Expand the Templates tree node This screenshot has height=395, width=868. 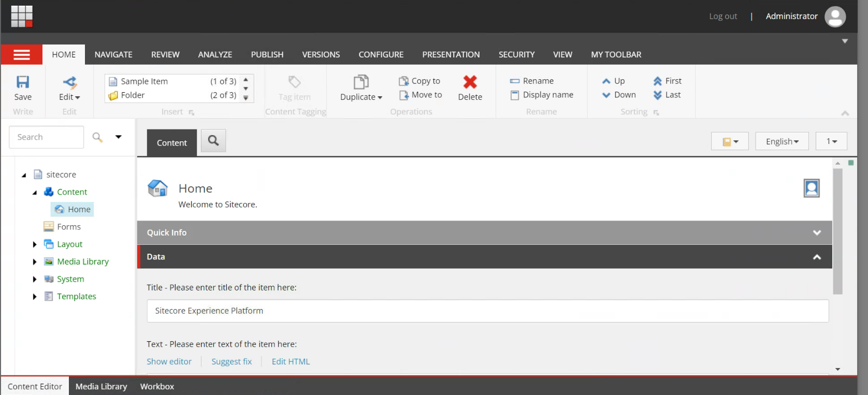coord(35,297)
